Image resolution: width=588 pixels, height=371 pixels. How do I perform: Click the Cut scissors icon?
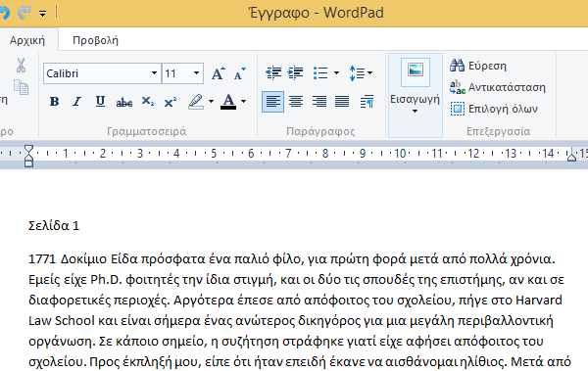coord(21,66)
